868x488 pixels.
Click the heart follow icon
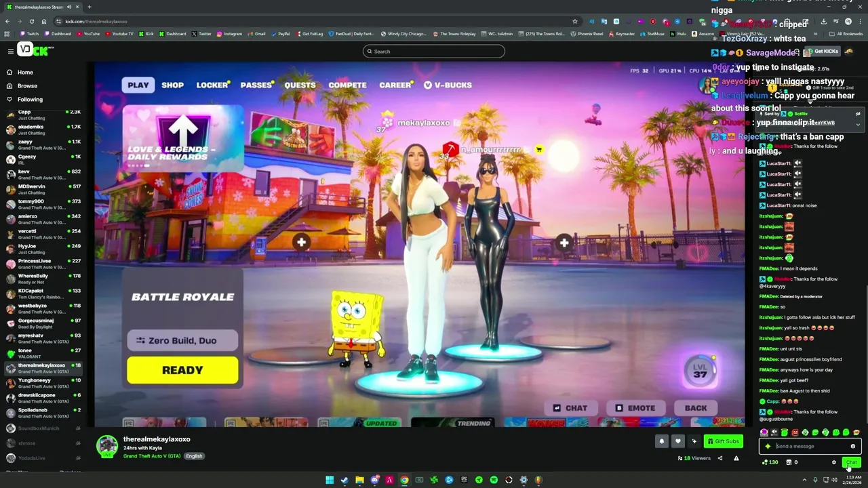point(677,441)
